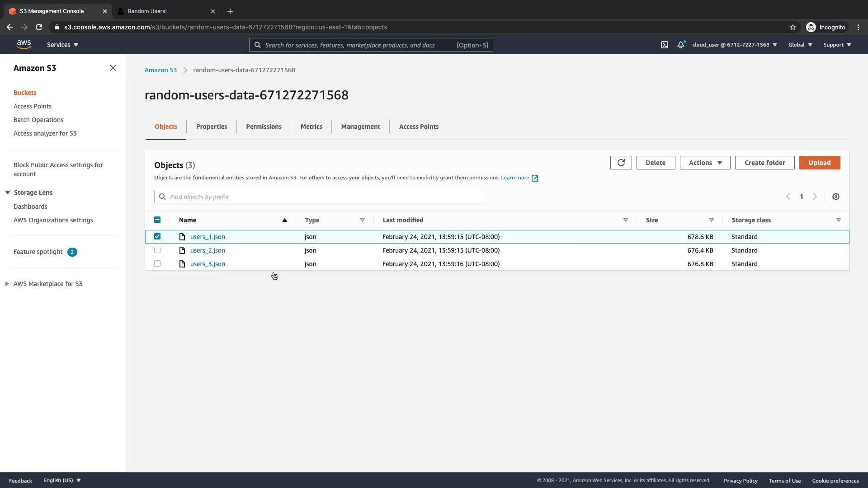
Task: Open the AWS CloudShell icon
Action: pyautogui.click(x=664, y=45)
